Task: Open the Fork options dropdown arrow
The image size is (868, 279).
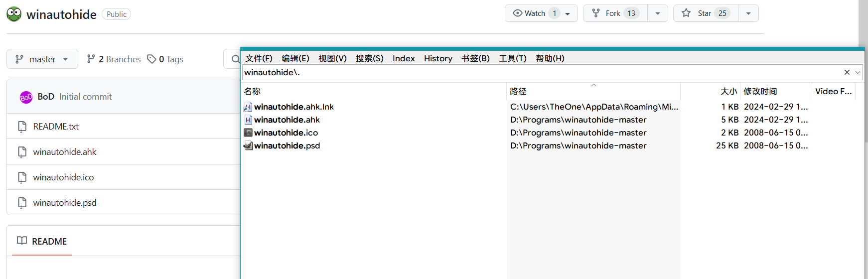Action: [x=658, y=13]
